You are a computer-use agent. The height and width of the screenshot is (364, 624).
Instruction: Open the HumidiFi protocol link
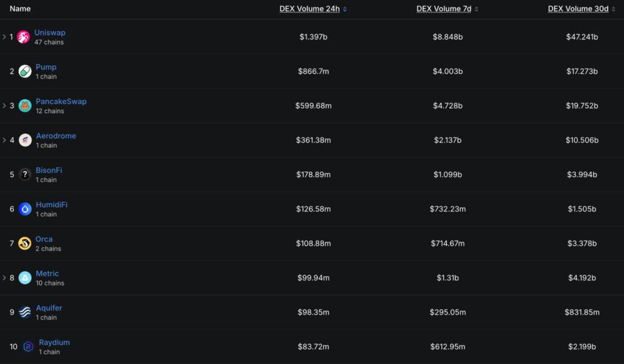51,205
